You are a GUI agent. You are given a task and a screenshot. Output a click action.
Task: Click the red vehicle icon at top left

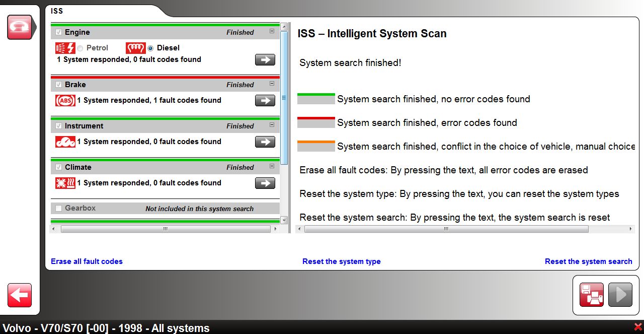[x=20, y=27]
